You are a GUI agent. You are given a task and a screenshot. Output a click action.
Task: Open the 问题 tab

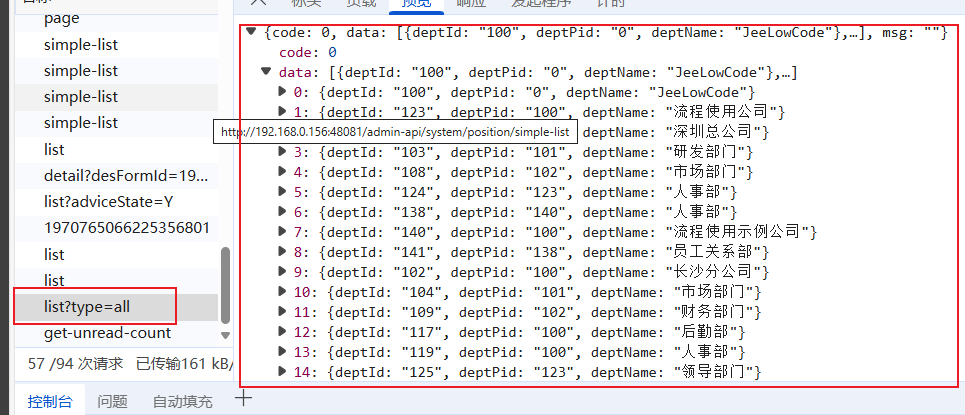(x=112, y=402)
